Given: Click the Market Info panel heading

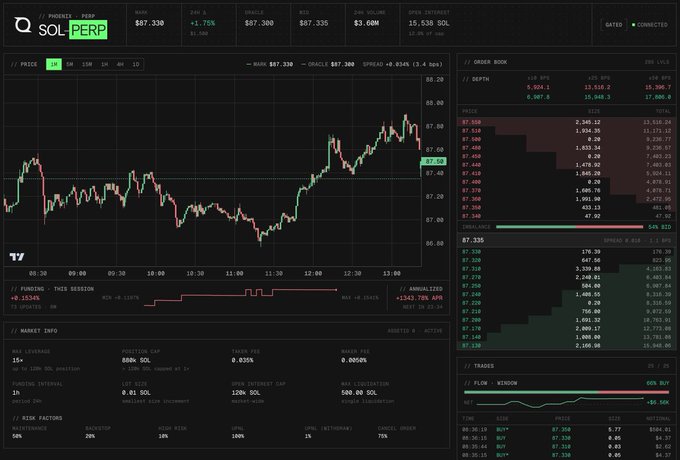Looking at the screenshot, I should click(x=34, y=331).
